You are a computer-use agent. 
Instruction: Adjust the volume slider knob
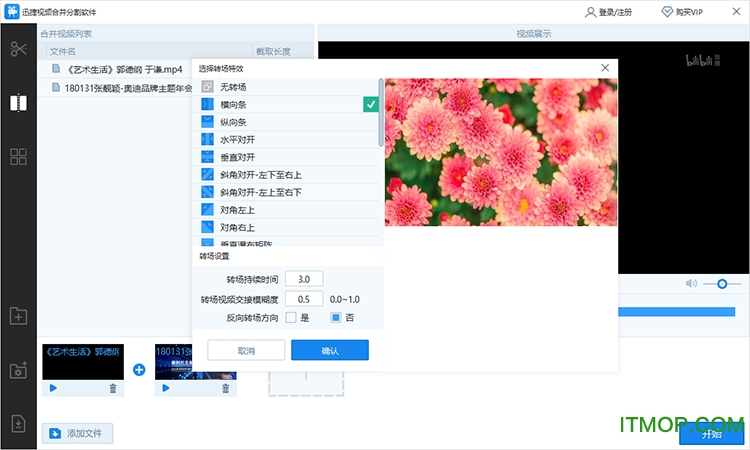(x=722, y=284)
